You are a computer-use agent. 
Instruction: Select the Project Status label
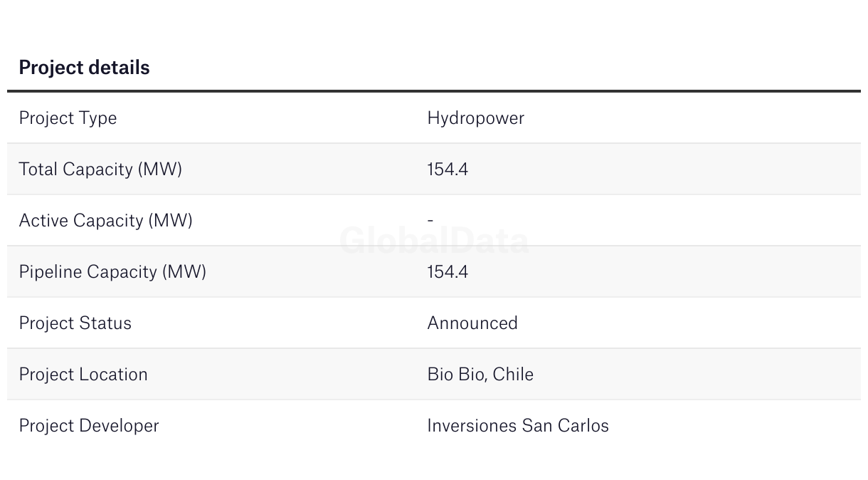click(x=75, y=323)
